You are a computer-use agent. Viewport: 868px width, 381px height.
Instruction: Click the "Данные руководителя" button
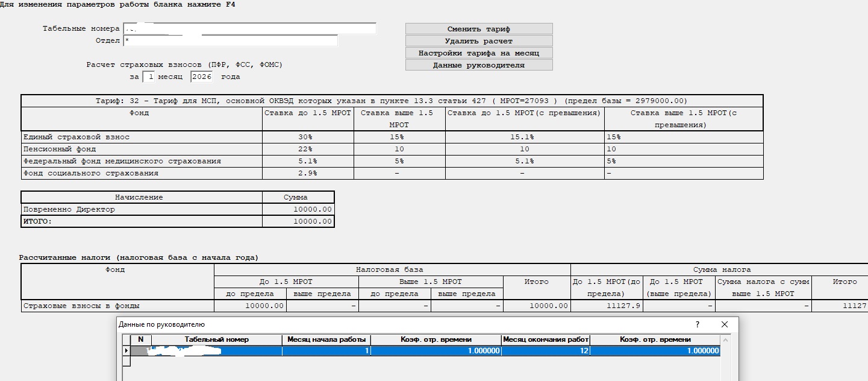(x=479, y=65)
